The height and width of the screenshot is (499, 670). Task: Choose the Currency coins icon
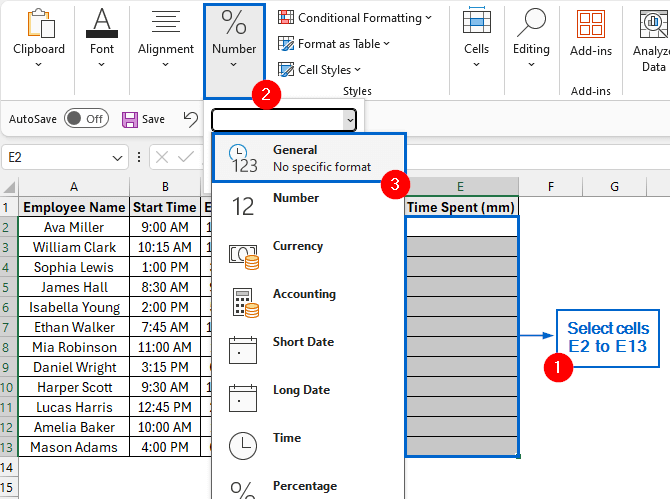(244, 256)
